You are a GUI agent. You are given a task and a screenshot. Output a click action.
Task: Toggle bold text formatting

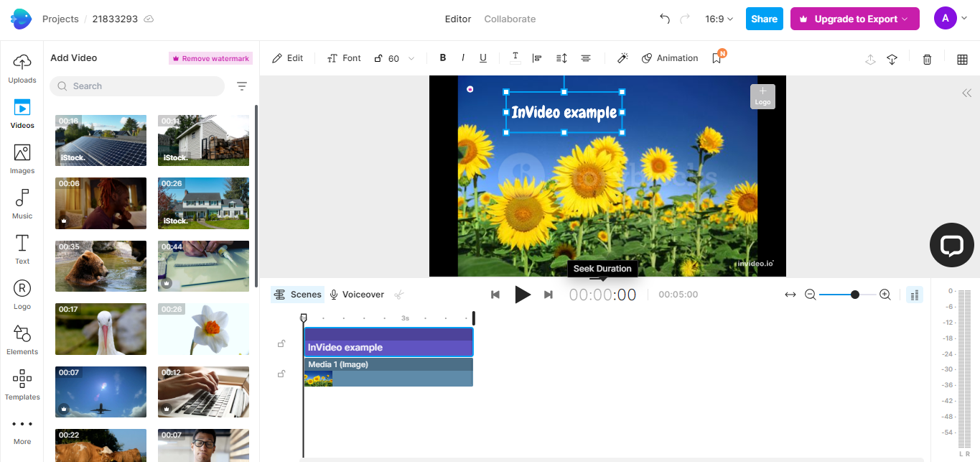443,58
